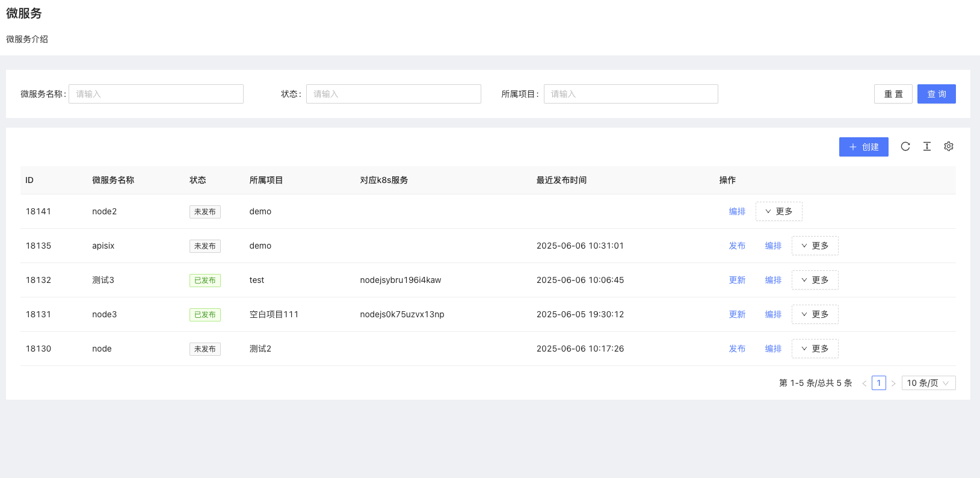The height and width of the screenshot is (478, 980).
Task: Click ID cell 18131
Action: click(x=39, y=314)
